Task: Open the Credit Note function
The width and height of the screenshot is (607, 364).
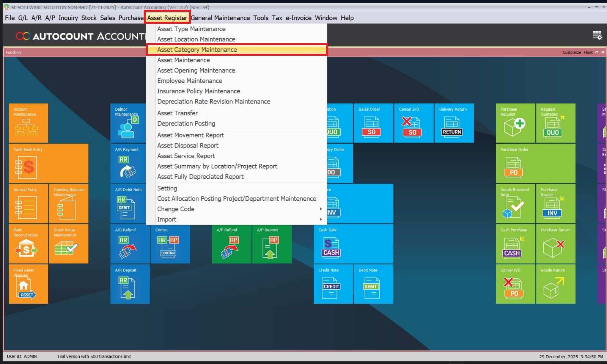Action: pyautogui.click(x=333, y=284)
